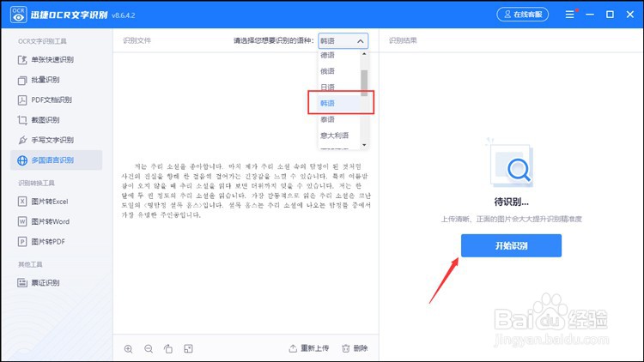Click the 待识别... status text

[511, 202]
